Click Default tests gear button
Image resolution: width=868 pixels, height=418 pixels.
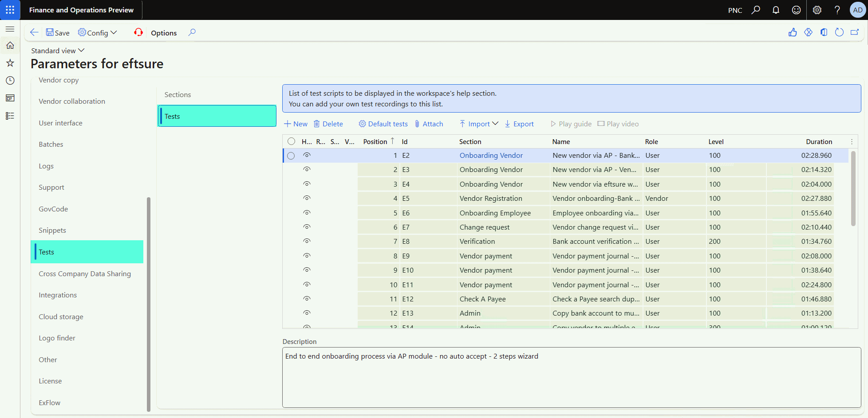383,124
